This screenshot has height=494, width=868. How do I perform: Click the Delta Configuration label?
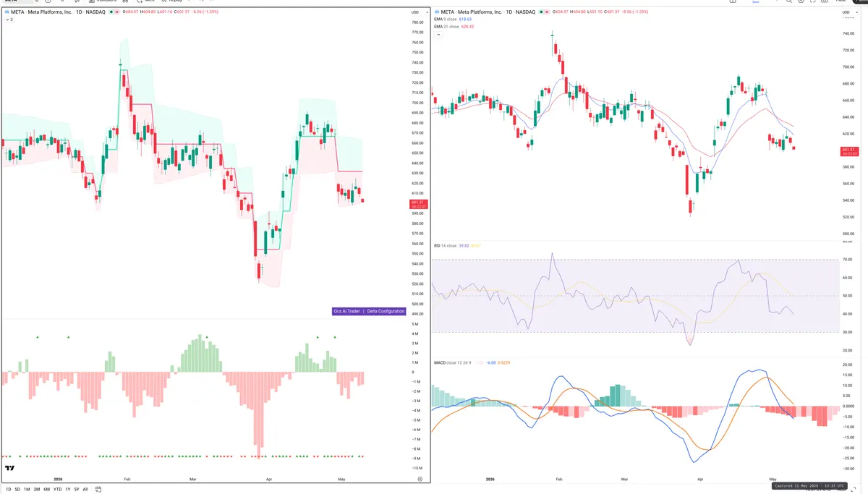click(x=386, y=311)
